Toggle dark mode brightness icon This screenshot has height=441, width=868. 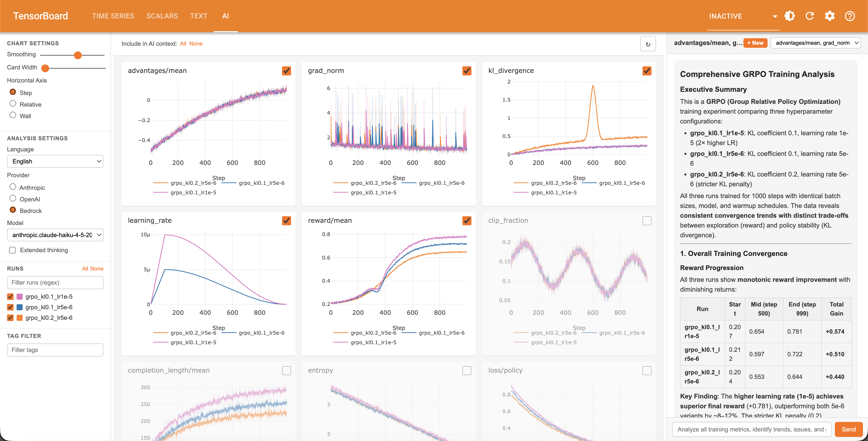789,16
